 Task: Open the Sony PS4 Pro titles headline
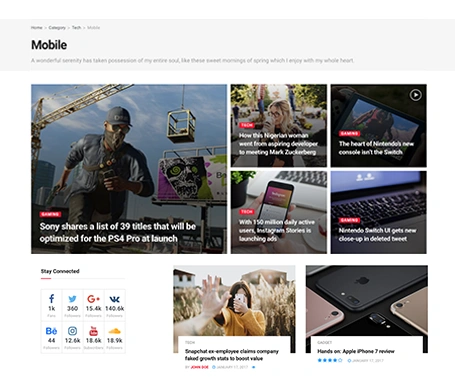118,232
